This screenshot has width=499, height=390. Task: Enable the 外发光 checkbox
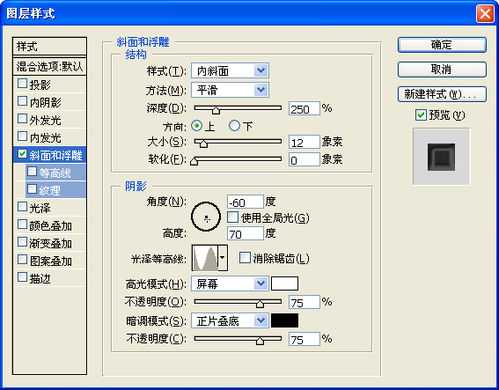coord(22,119)
